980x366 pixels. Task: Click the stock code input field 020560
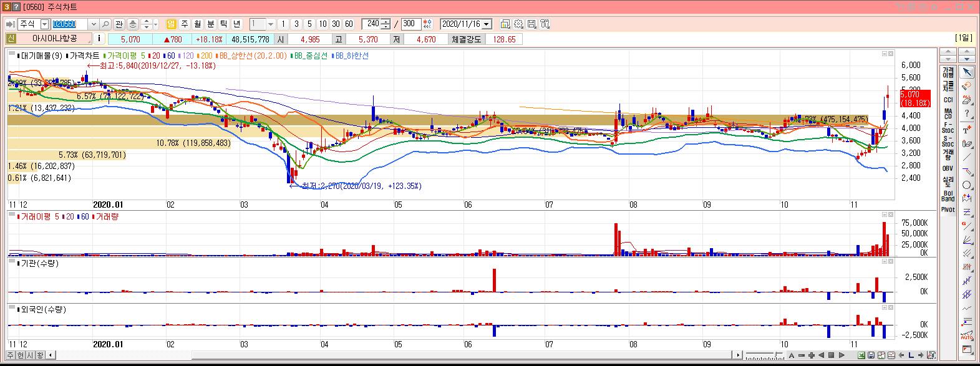[x=70, y=24]
